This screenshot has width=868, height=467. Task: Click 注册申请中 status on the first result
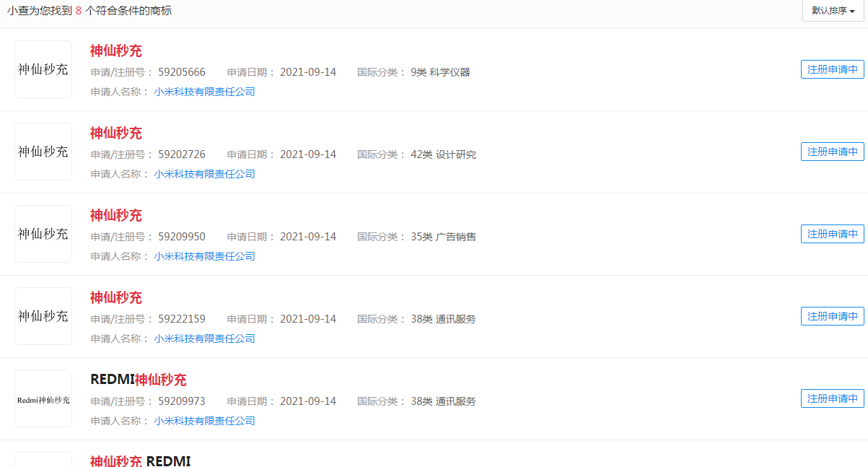click(x=832, y=69)
